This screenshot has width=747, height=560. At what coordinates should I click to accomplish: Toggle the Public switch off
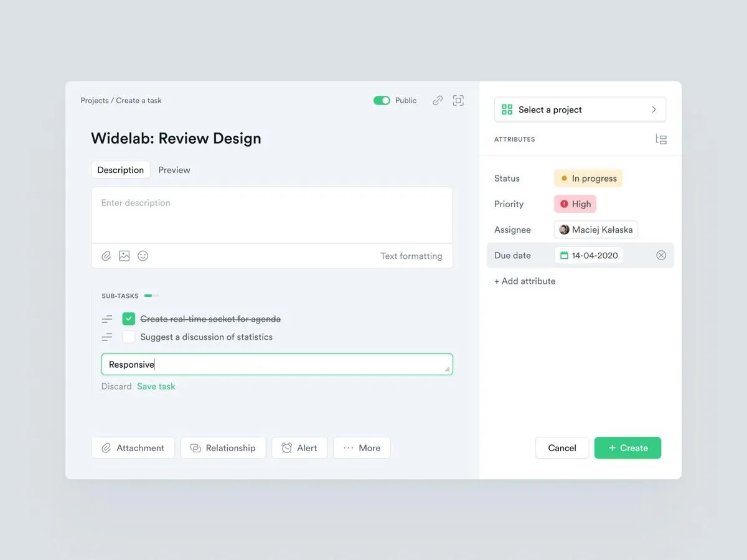click(x=382, y=100)
